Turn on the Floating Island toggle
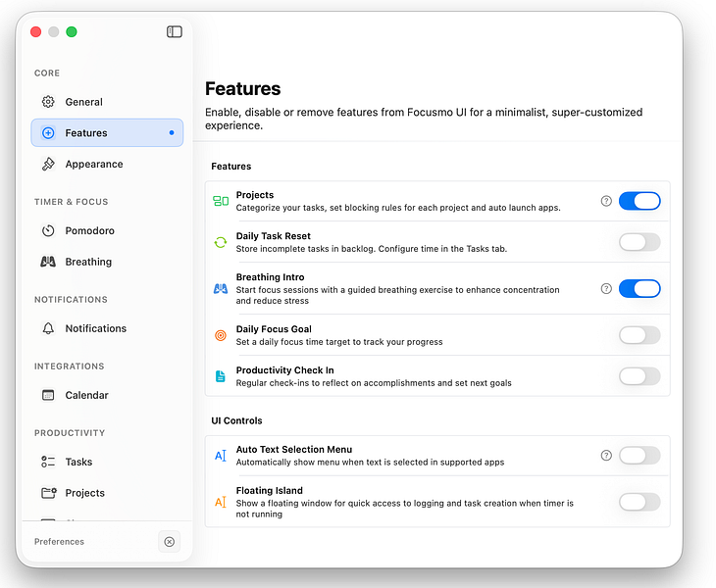716x588 pixels. 639,502
